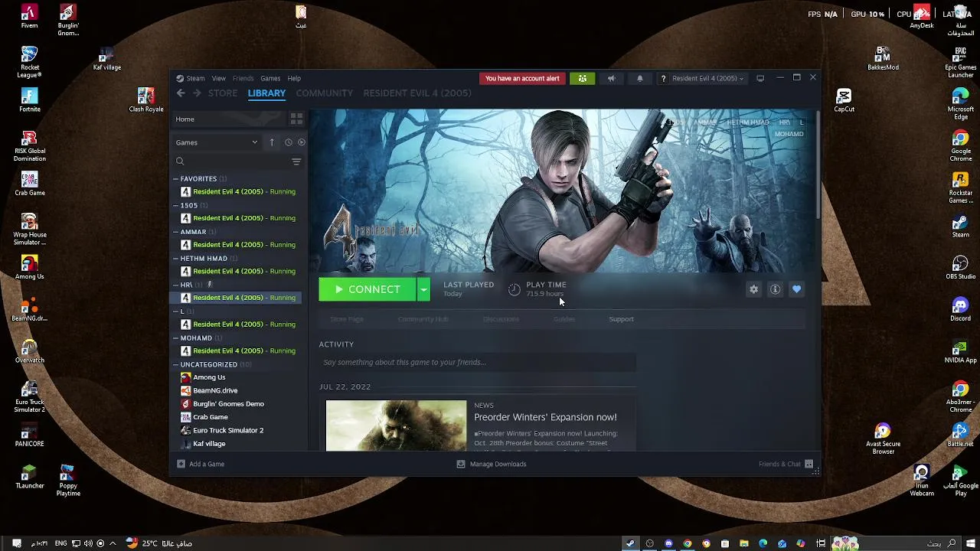Viewport: 980px width, 551px height.
Task: Open the RESIDENT EVIL 4 (2005) profile tab
Action: click(417, 93)
